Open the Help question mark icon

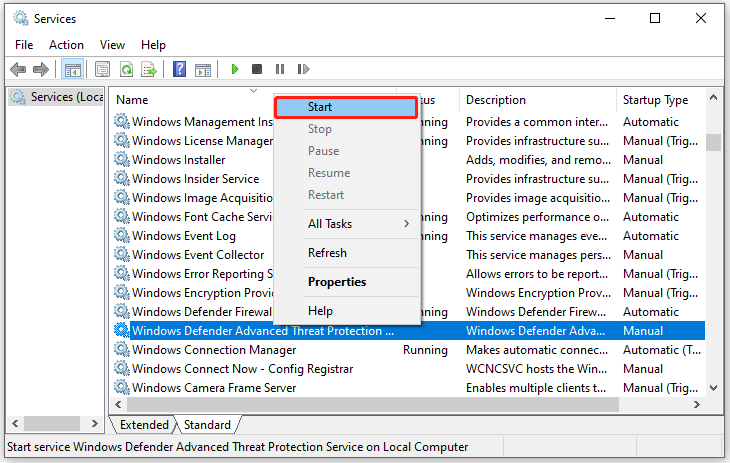pyautogui.click(x=179, y=69)
